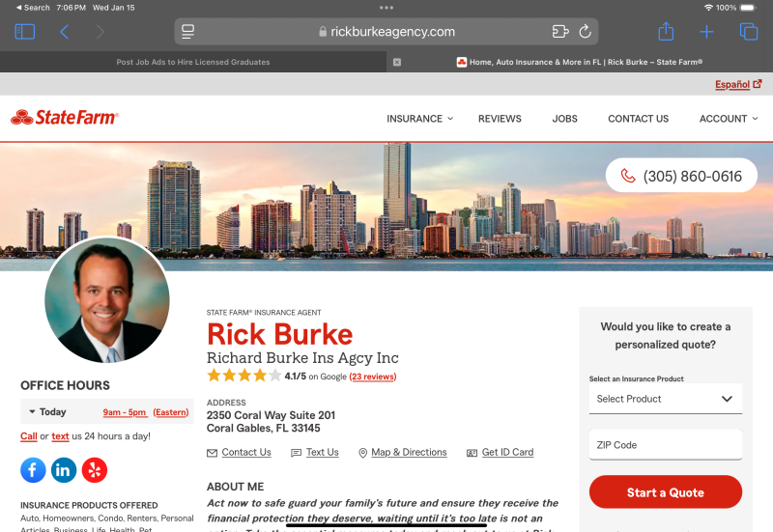Open a new tab with plus icon

706,32
